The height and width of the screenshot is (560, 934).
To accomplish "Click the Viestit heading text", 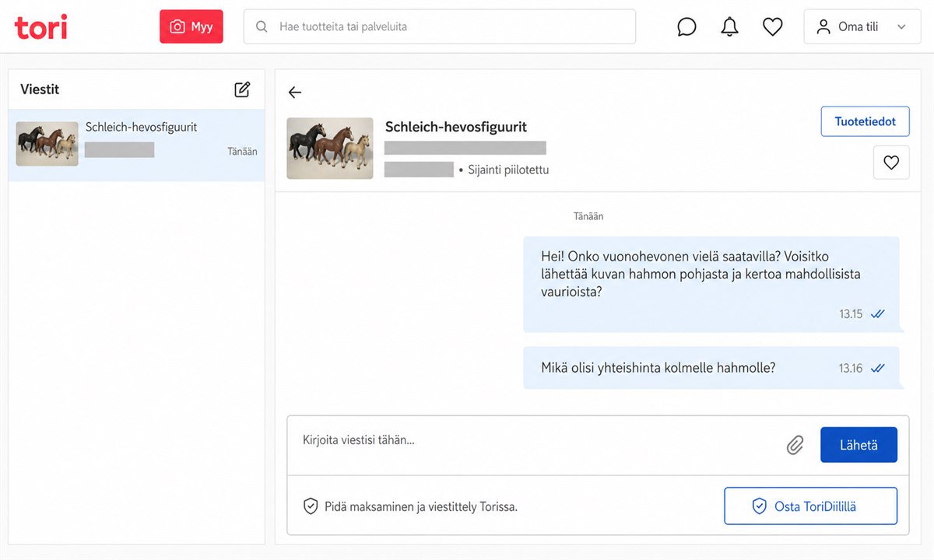I will click(40, 89).
